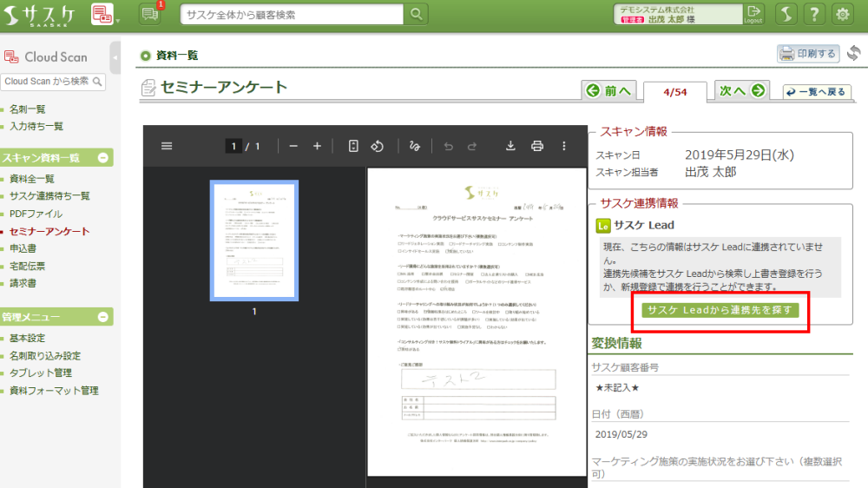This screenshot has width=868, height=488.
Task: Collapse the left sidebar panel
Action: coord(115,57)
